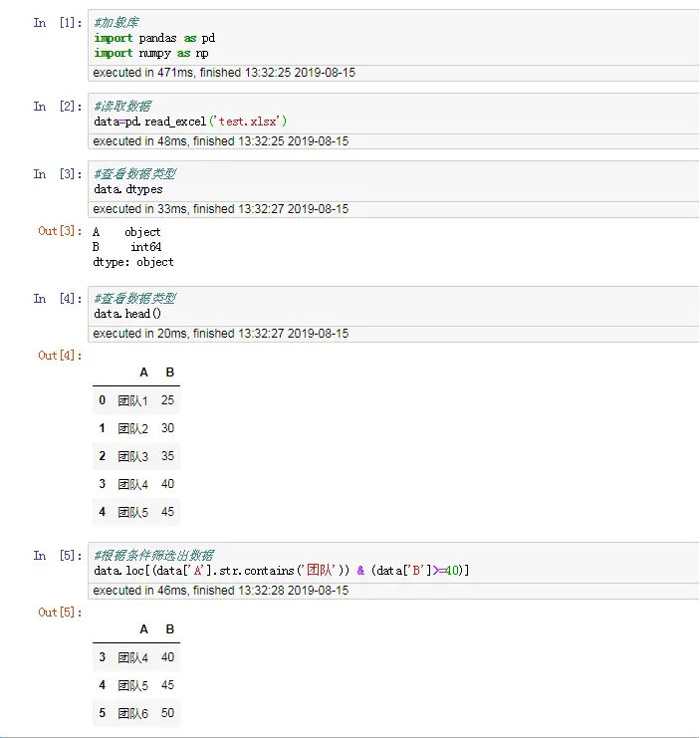This screenshot has height=738, width=700.
Task: Focus the data.head() code line
Action: point(127,313)
